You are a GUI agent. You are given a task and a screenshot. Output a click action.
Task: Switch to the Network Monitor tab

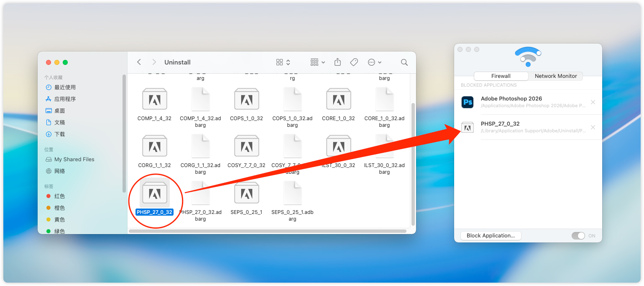(x=555, y=76)
